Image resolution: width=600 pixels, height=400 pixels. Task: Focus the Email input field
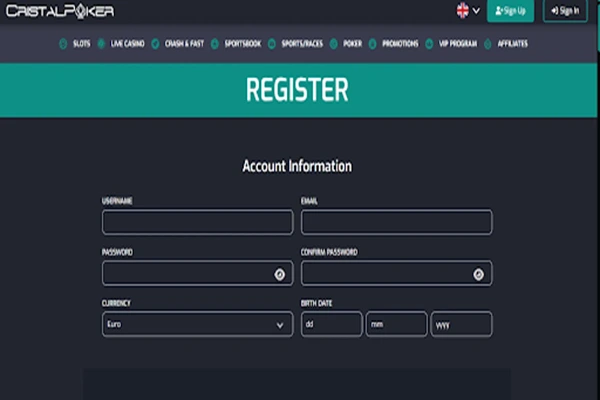point(396,222)
